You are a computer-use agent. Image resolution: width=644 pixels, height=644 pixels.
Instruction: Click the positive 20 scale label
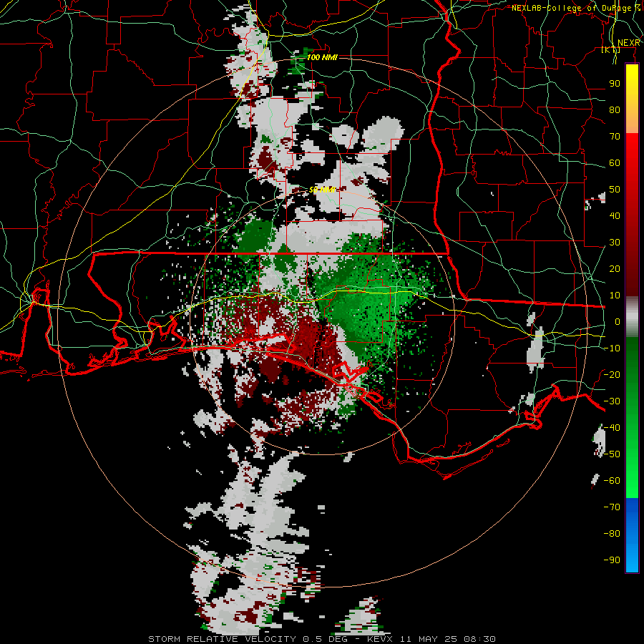pos(615,268)
